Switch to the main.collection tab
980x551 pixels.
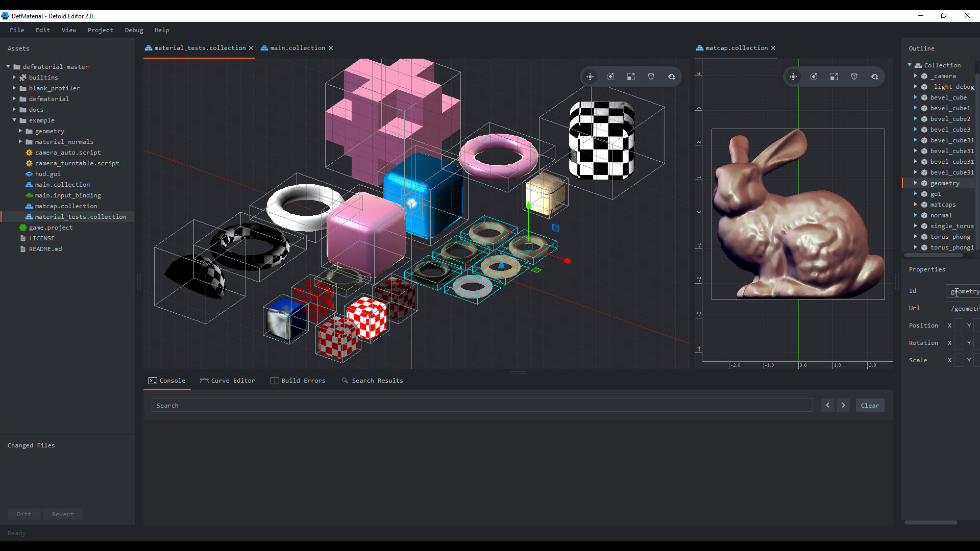297,47
